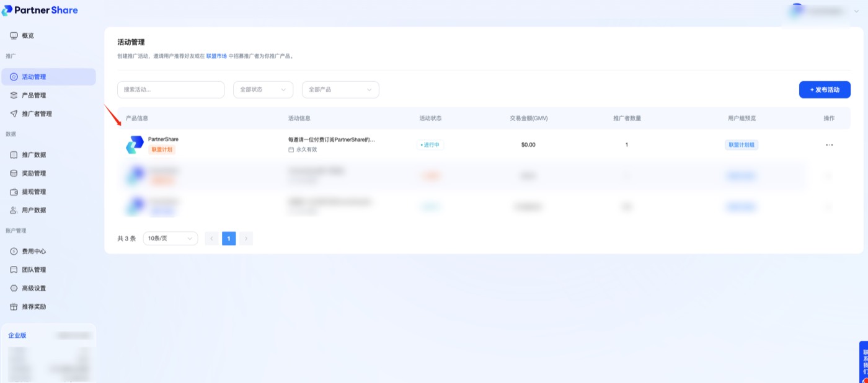Screen dimensions: 868x383
Task: Click the 共 3 条 total count text
Action: [126, 239]
